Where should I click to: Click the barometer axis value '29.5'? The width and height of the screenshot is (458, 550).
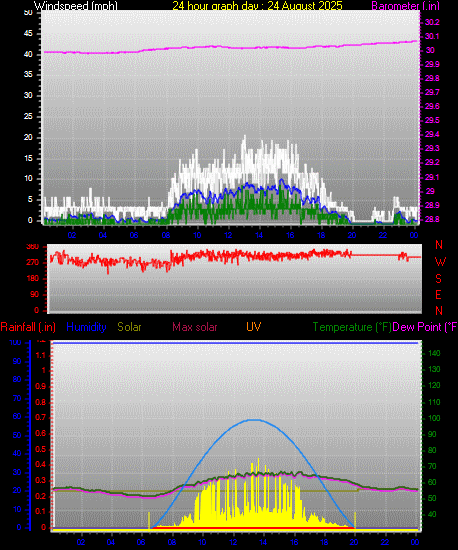(x=432, y=120)
